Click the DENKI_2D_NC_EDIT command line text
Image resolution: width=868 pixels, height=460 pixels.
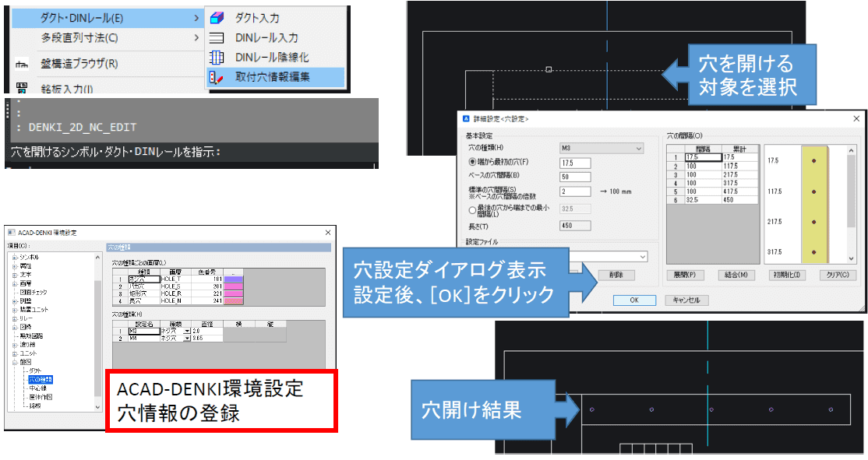click(83, 128)
